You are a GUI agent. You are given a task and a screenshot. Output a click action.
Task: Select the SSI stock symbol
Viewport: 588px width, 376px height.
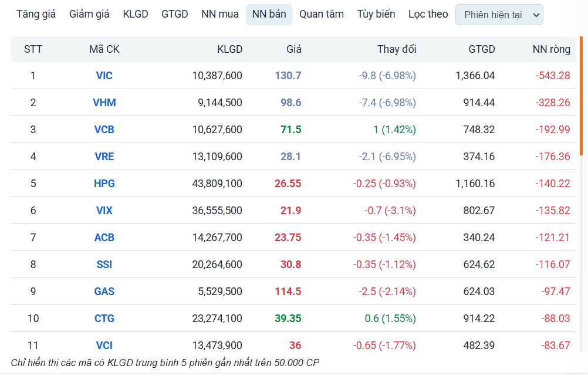(104, 265)
